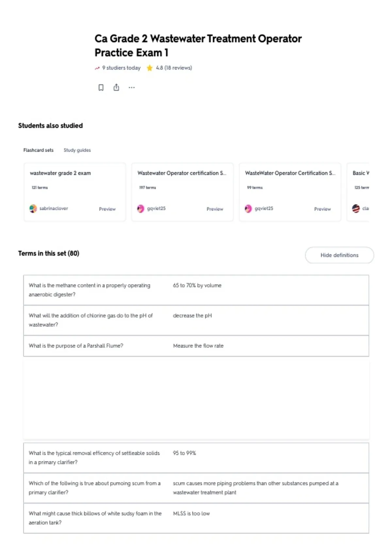Screen dimensions: 392x556
Task: Select the white sudsy foam term row
Action: (196, 518)
